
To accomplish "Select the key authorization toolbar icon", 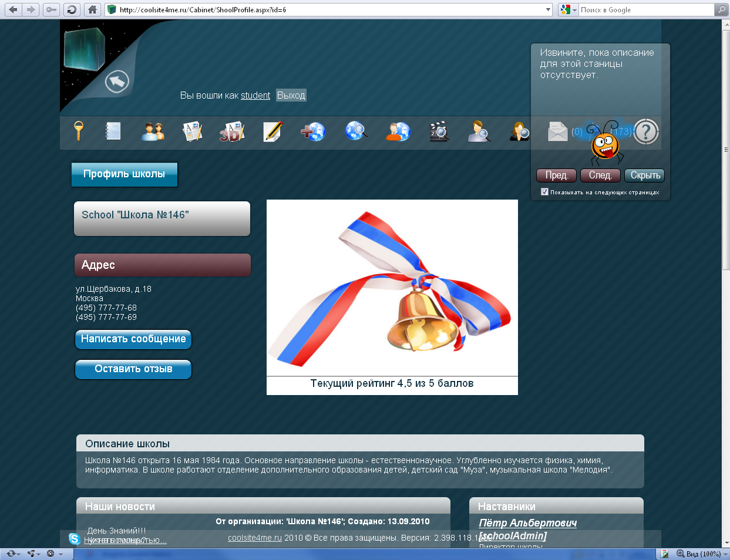I will click(x=79, y=132).
